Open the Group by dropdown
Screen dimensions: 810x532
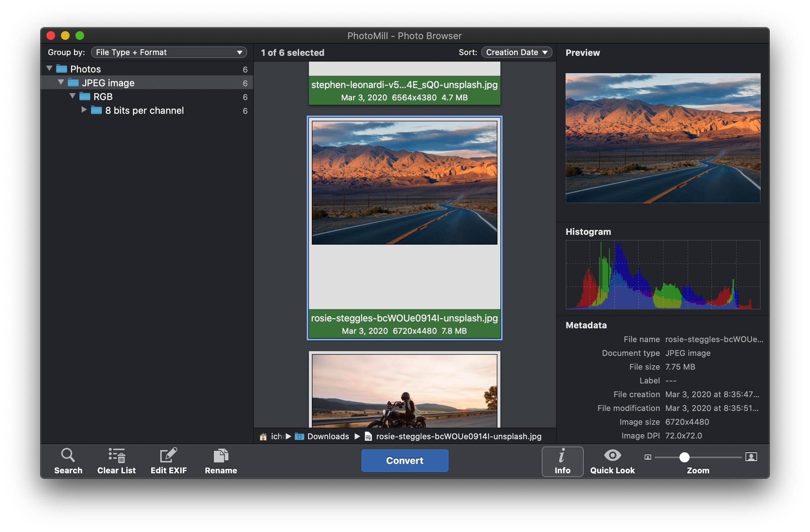[x=169, y=52]
